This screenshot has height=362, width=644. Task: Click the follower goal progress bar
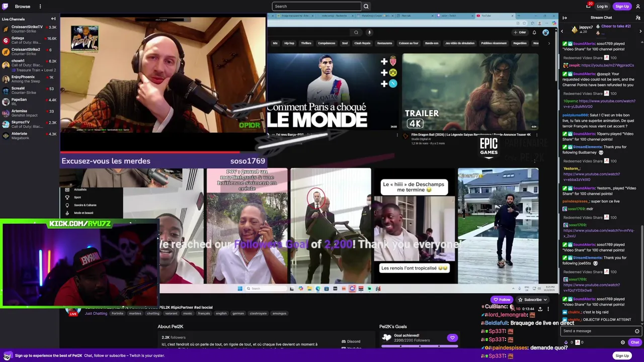pyautogui.click(x=420, y=346)
